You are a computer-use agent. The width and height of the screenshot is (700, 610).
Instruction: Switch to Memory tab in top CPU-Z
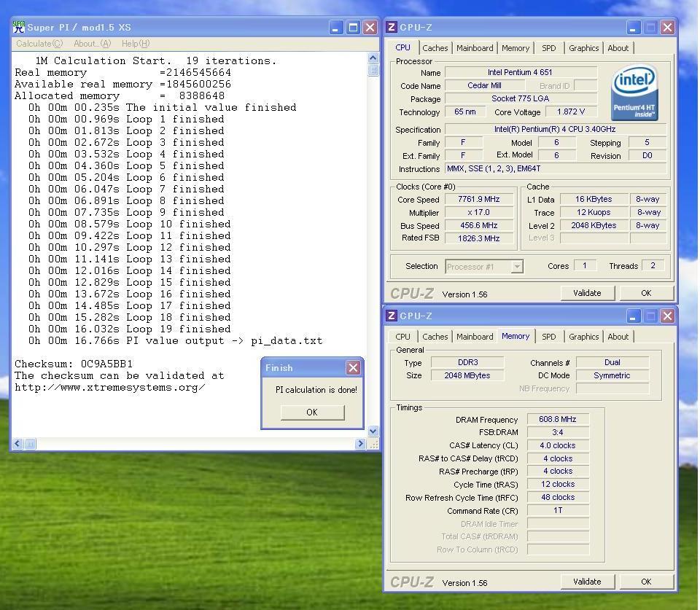[x=516, y=48]
